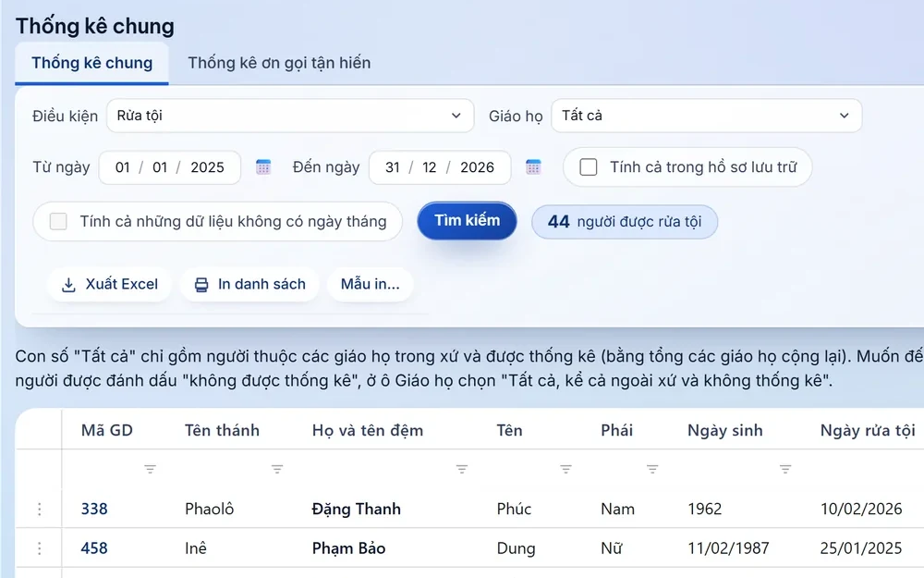Screen dimensions: 924x578
Task: Select the Inê cell
Action: (196, 548)
